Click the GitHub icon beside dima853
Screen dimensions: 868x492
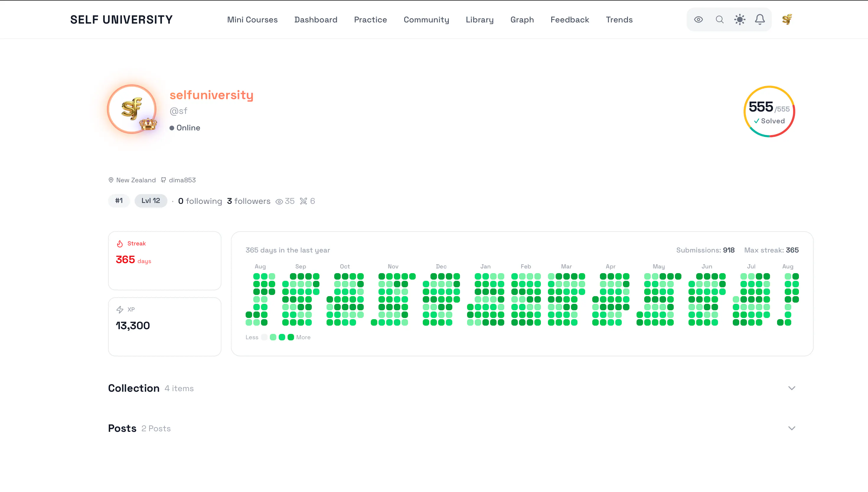tap(163, 180)
